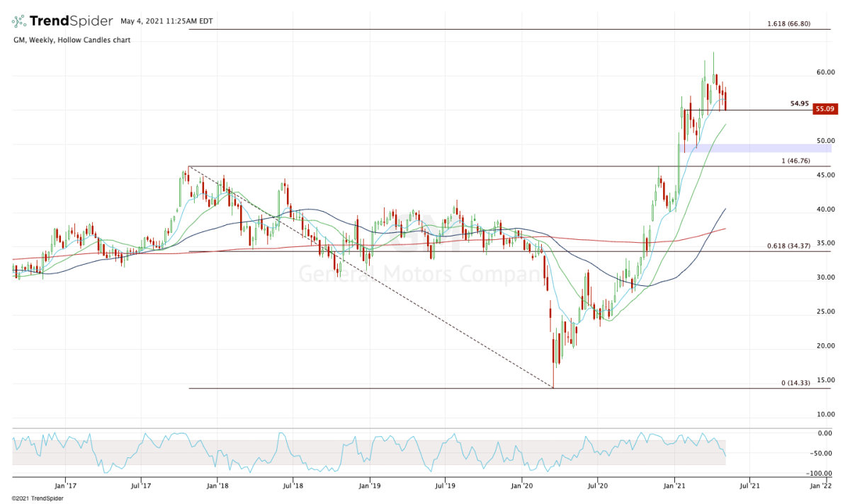Viewport: 850px width, 504px height.
Task: Click the Jan '22 date axis label
Action: (821, 486)
